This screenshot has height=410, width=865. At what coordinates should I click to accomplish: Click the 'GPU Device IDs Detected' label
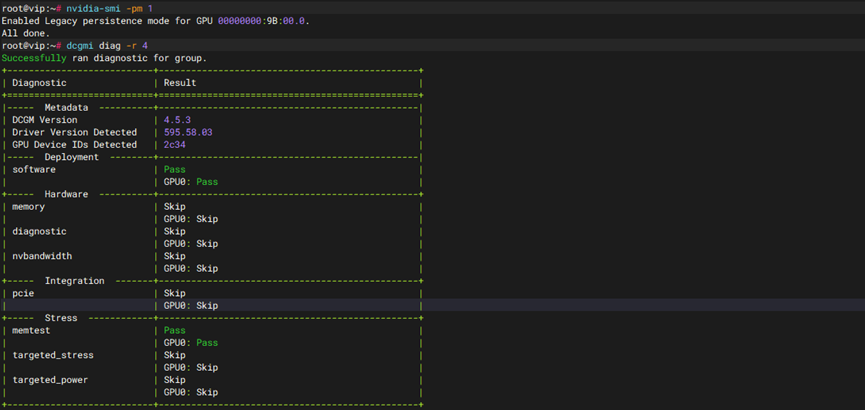point(74,145)
